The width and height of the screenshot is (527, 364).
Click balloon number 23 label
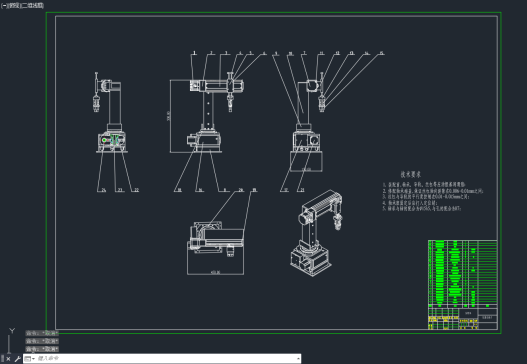[120, 190]
